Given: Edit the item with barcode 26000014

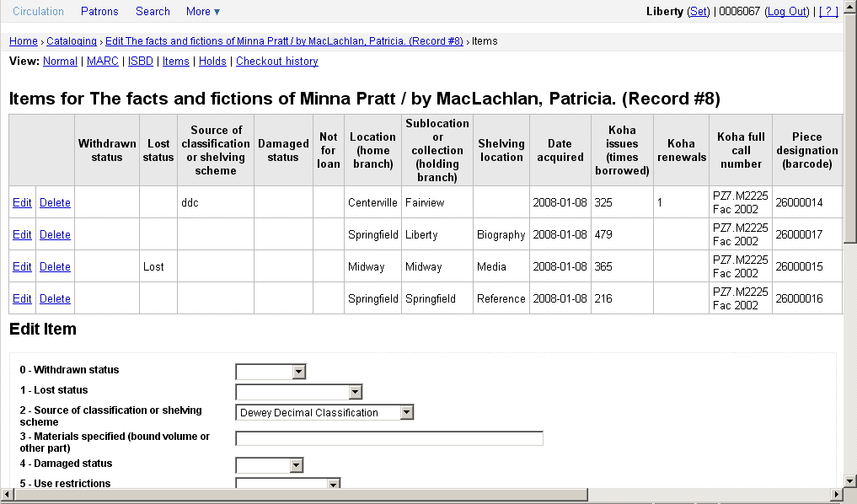Looking at the screenshot, I should 22,202.
